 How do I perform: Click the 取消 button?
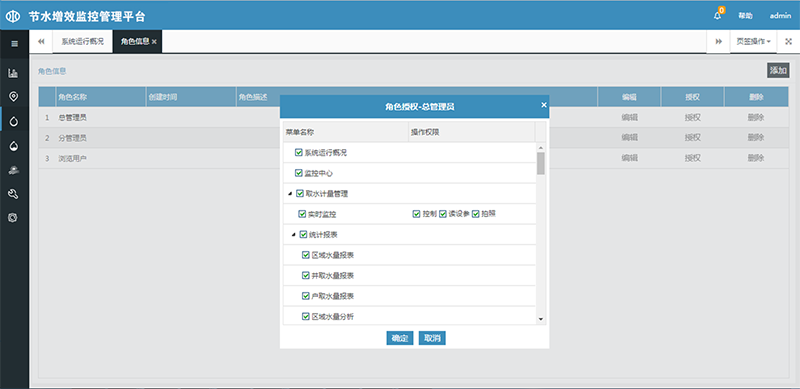tap(432, 338)
